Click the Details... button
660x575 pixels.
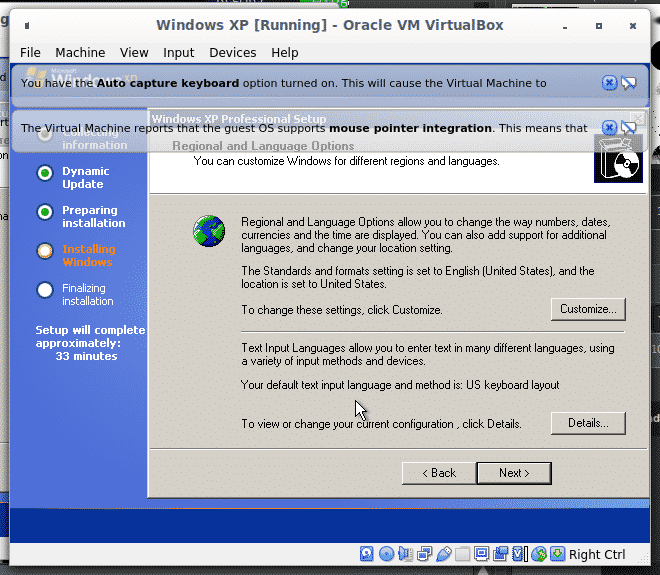(588, 423)
